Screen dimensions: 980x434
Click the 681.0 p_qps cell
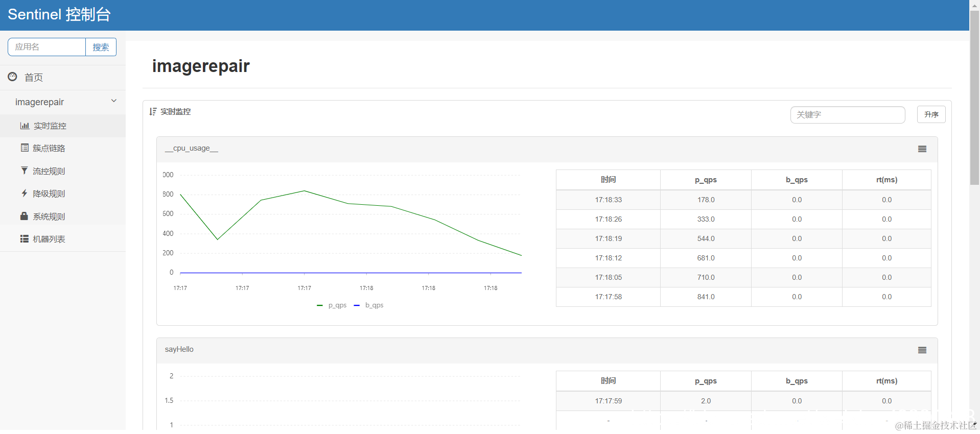[706, 258]
